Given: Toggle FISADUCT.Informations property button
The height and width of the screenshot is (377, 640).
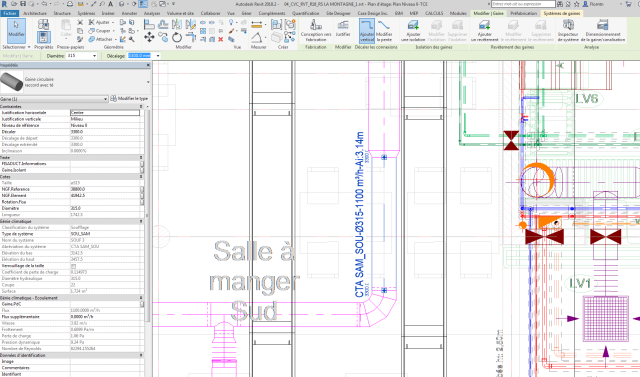Looking at the screenshot, I should (x=142, y=164).
